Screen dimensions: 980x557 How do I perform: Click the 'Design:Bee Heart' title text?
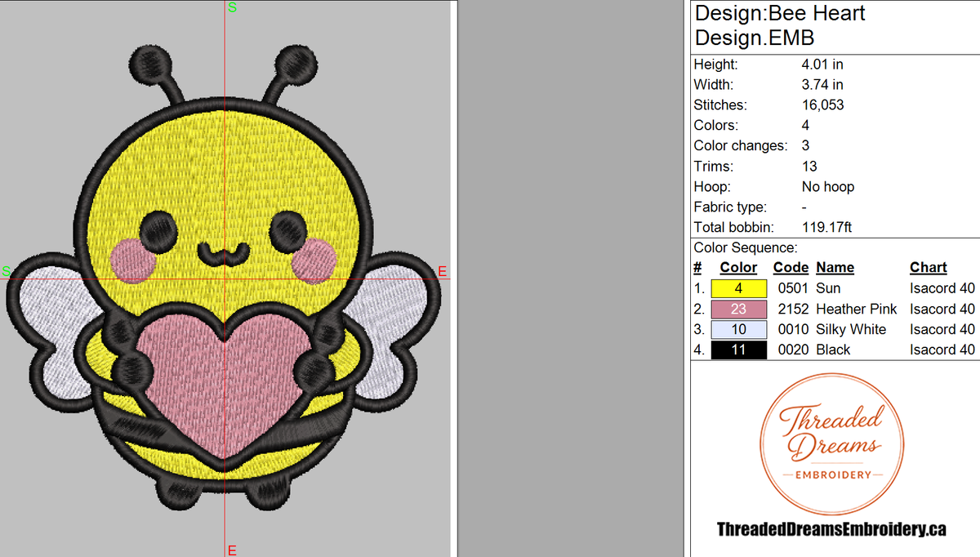coord(780,14)
